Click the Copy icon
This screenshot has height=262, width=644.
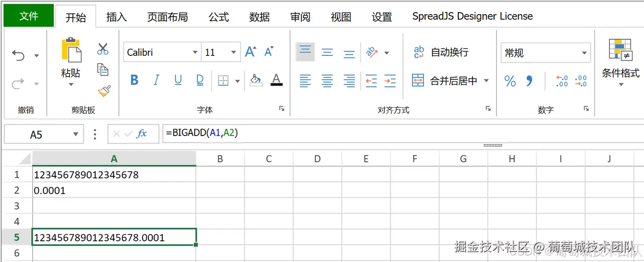(103, 70)
